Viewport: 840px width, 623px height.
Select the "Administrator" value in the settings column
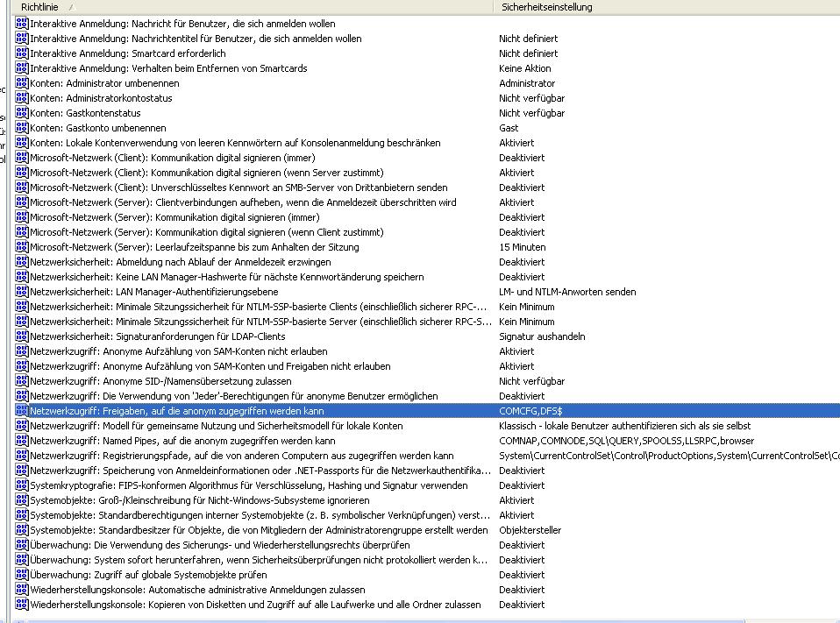coord(527,83)
